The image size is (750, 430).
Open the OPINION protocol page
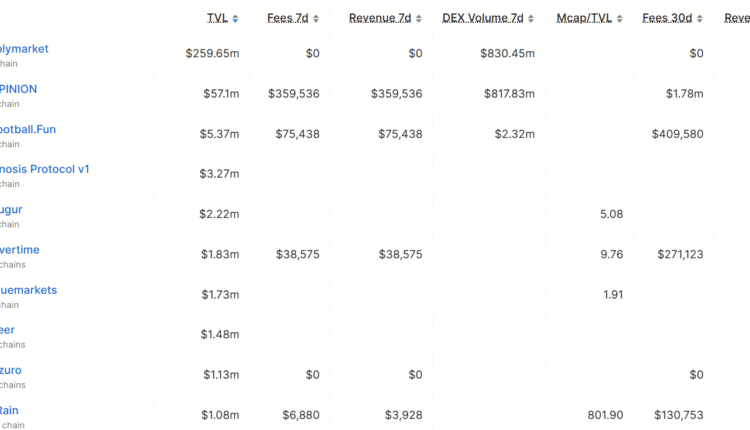18,89
